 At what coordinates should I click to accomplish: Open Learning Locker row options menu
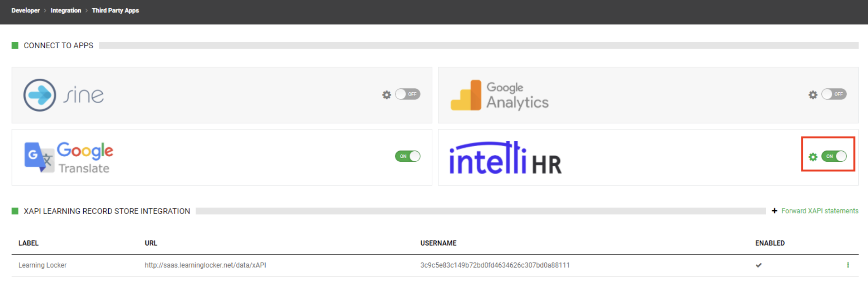tap(848, 265)
